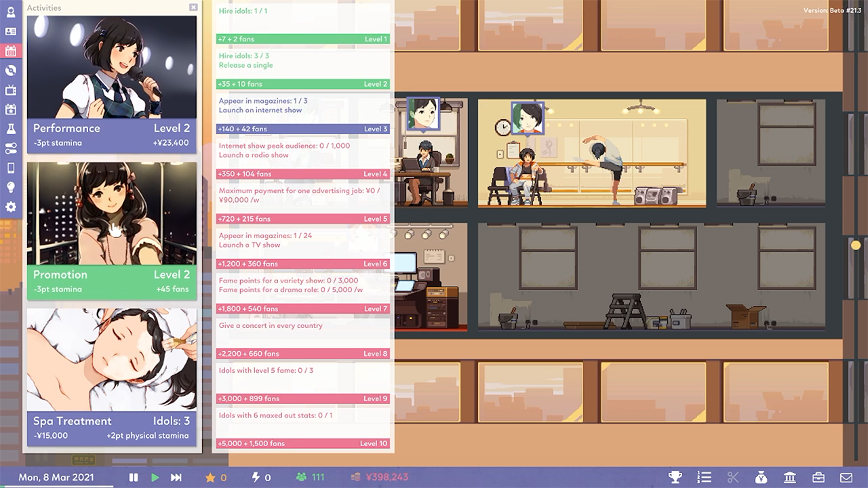Open the starred calendar events tab
Image resolution: width=868 pixels, height=488 pixels.
click(x=11, y=110)
